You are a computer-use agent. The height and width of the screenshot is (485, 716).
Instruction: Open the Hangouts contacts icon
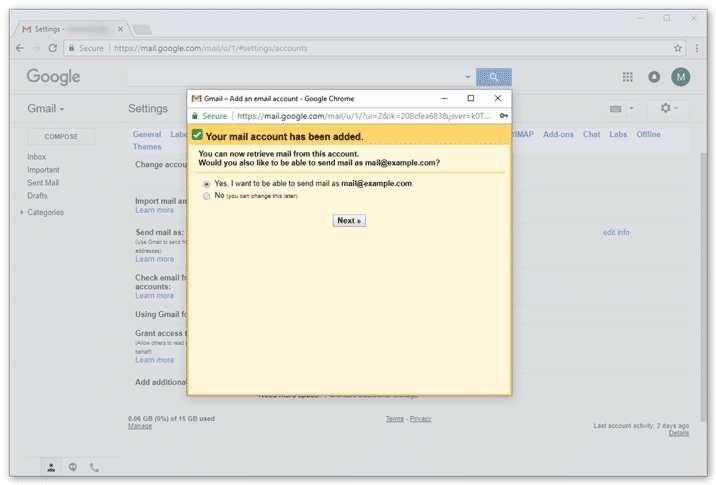[x=52, y=467]
